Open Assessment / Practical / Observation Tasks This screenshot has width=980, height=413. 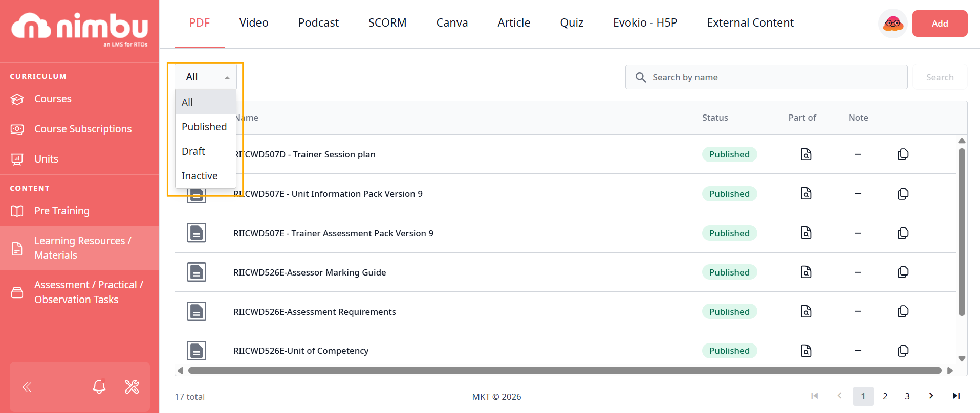[79, 292]
